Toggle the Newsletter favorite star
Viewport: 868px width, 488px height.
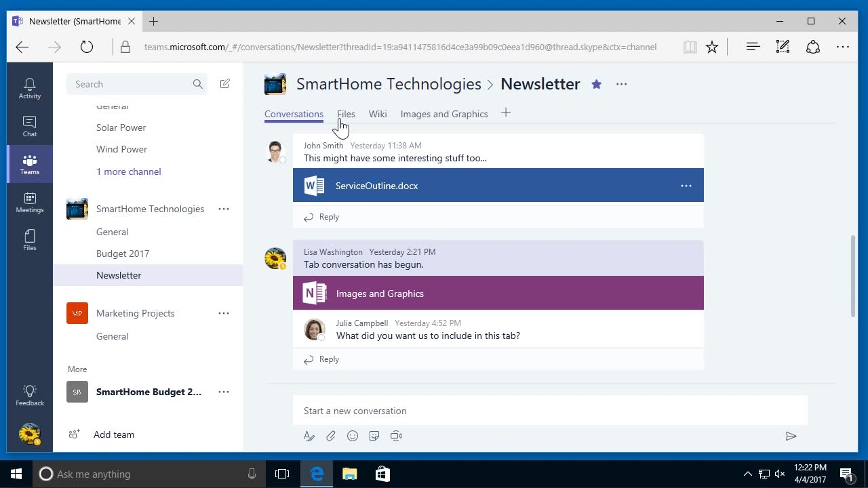[x=596, y=84]
